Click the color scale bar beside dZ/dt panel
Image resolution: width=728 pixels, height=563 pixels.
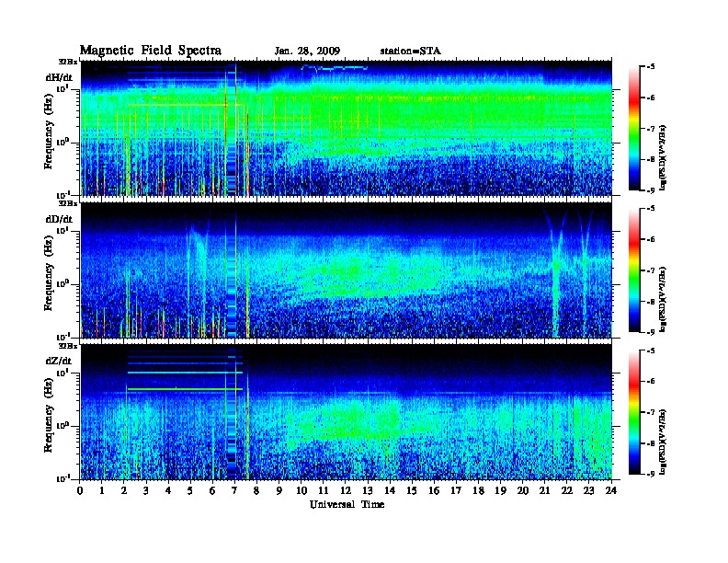pyautogui.click(x=634, y=412)
